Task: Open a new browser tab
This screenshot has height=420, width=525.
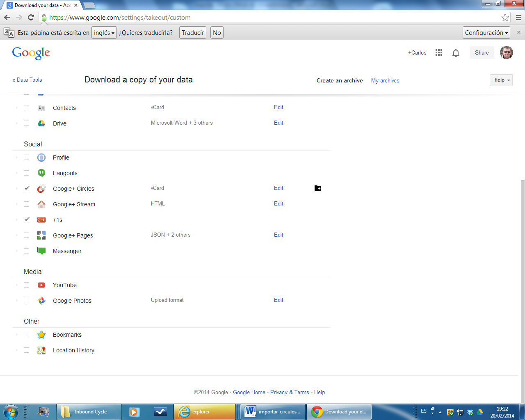Action: (x=89, y=5)
